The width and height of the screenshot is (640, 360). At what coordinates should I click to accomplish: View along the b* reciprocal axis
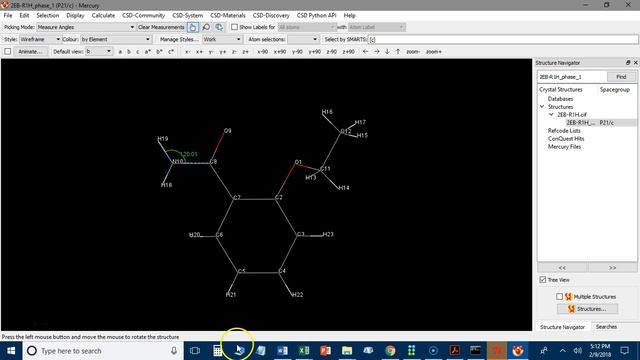(159, 52)
